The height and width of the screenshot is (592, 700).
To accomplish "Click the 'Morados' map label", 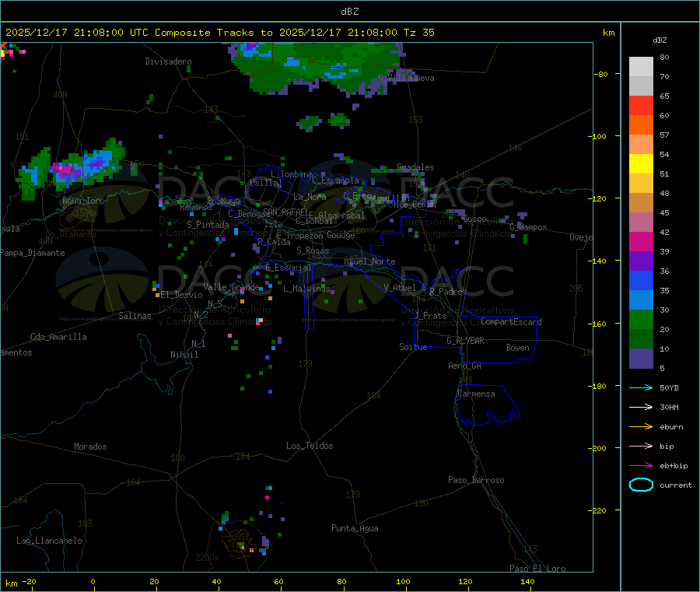I will point(91,447).
